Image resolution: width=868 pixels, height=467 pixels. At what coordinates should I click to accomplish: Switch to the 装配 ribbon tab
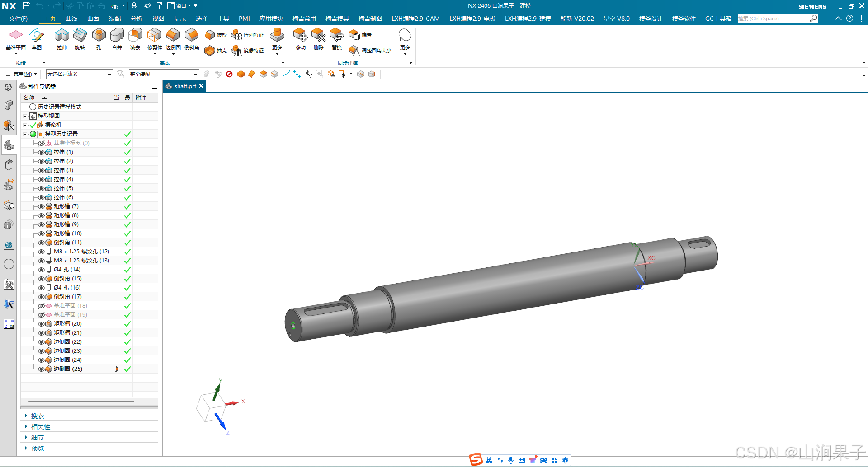coord(115,19)
